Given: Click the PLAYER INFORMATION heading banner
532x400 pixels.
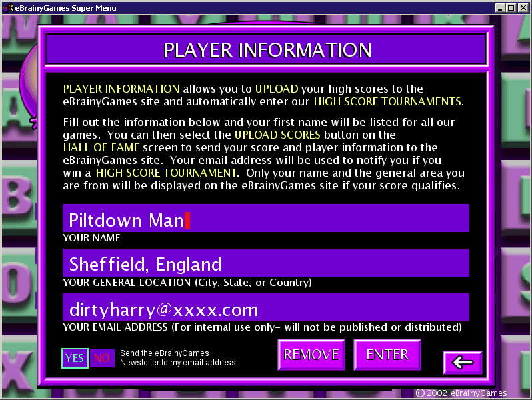Looking at the screenshot, I should (x=266, y=49).
